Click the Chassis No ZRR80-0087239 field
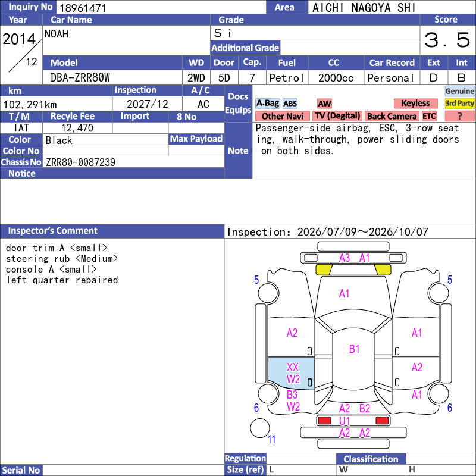This screenshot has height=476, width=476. click(x=133, y=162)
